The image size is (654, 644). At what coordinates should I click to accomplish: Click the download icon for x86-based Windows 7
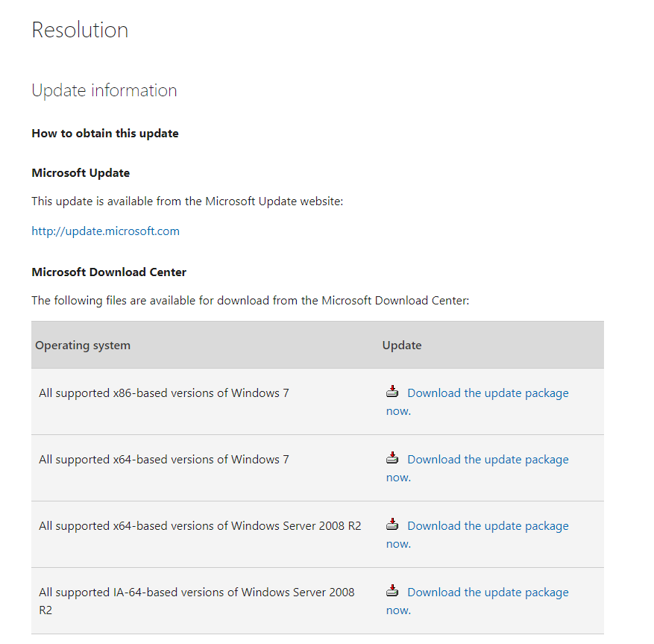pos(392,392)
